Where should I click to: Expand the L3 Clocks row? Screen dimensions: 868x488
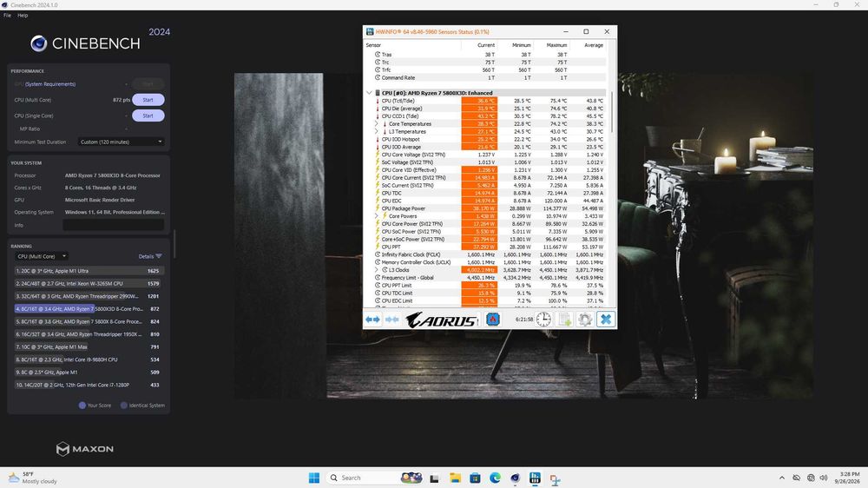(377, 270)
